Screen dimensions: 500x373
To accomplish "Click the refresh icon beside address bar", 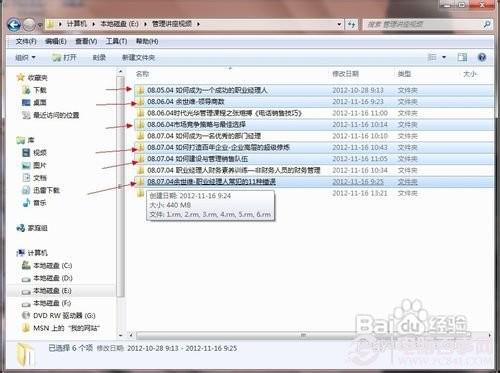I will 351,24.
